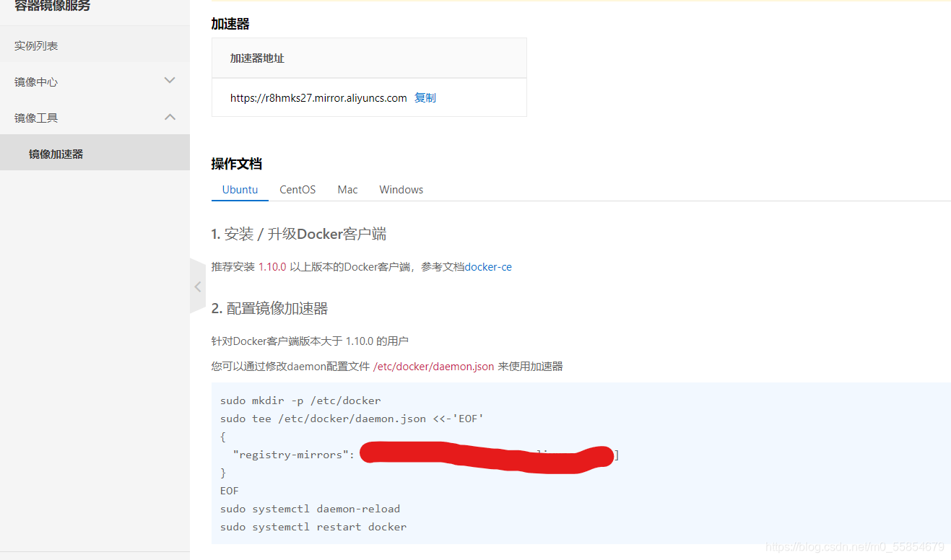Click the '2. 配置镜像加速器' heading
Viewport: 951px width, 560px height.
269,308
